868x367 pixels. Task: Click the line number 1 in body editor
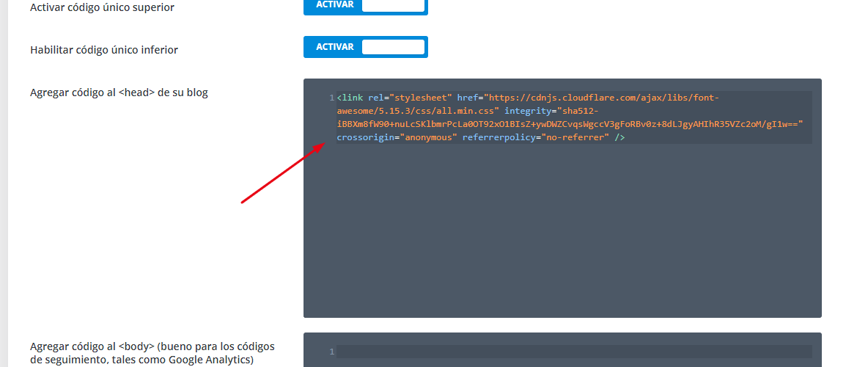tap(331, 352)
